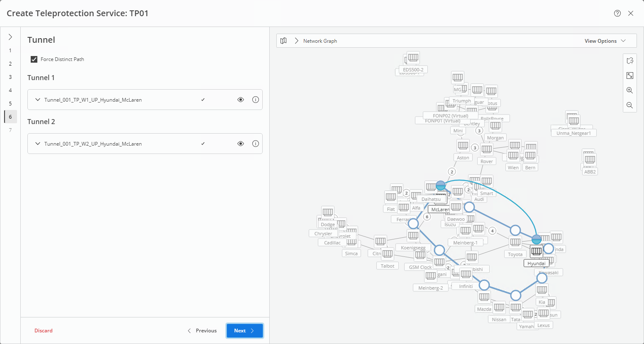The image size is (644, 344).
Task: Expand the wizard steps sidebar
Action: point(10,37)
